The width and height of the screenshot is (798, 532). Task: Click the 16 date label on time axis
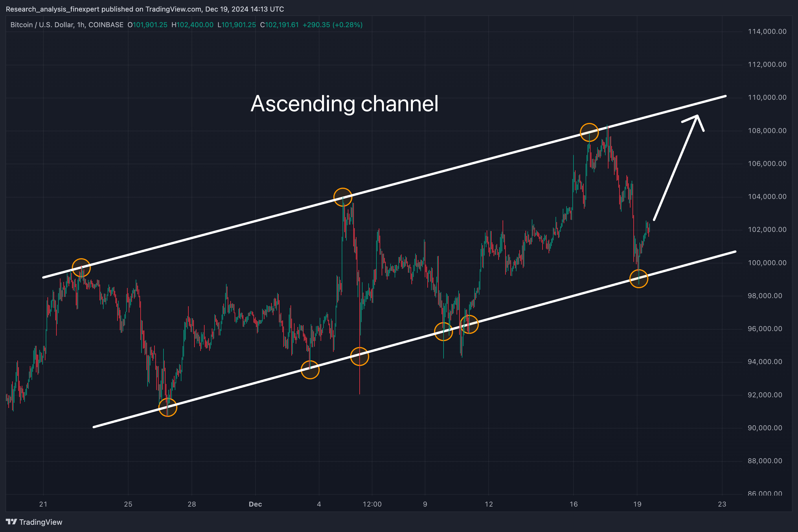574,504
